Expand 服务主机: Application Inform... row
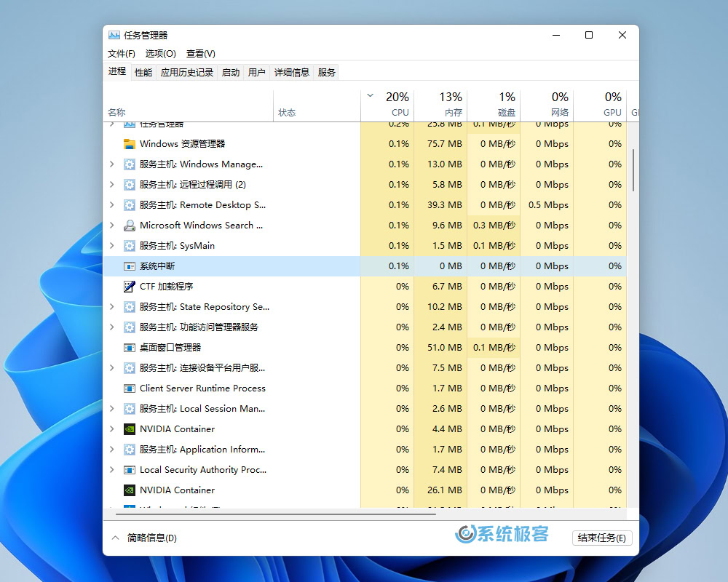728x582 pixels. (x=112, y=450)
